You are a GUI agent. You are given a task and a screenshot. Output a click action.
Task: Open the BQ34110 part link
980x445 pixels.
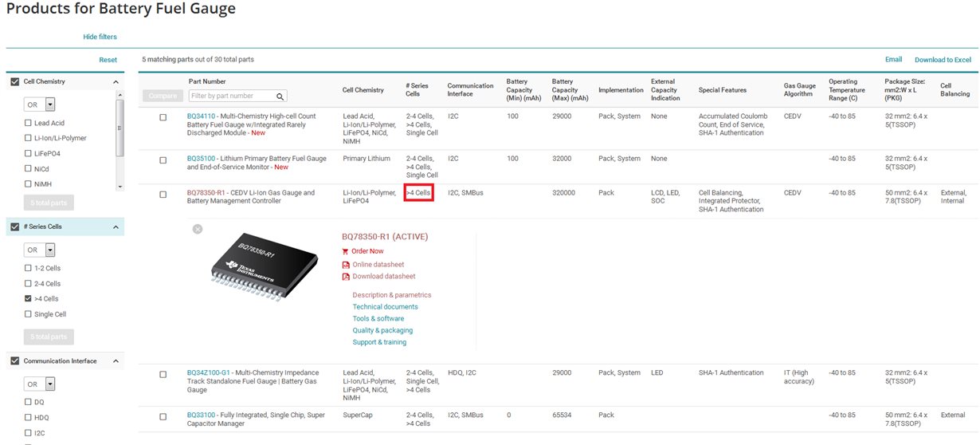tap(201, 116)
